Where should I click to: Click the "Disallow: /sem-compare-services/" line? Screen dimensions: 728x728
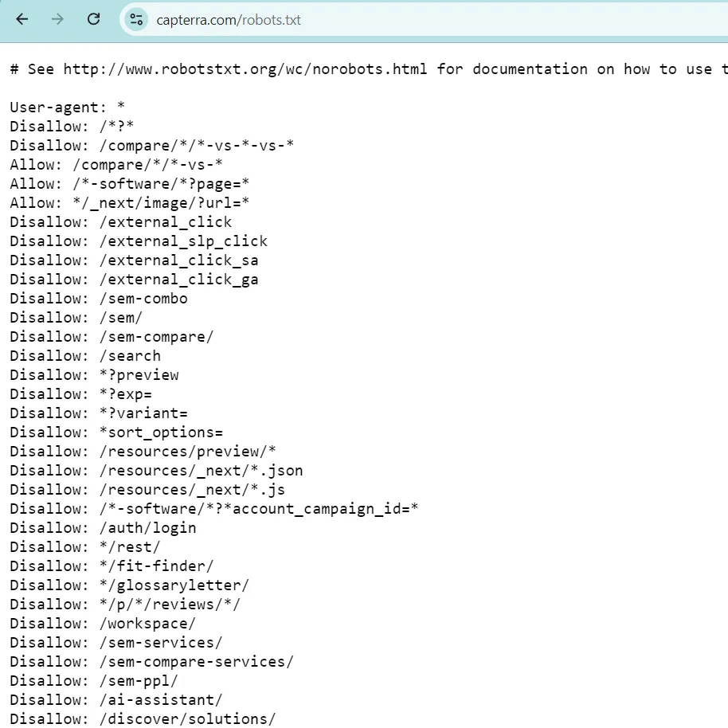point(152,661)
